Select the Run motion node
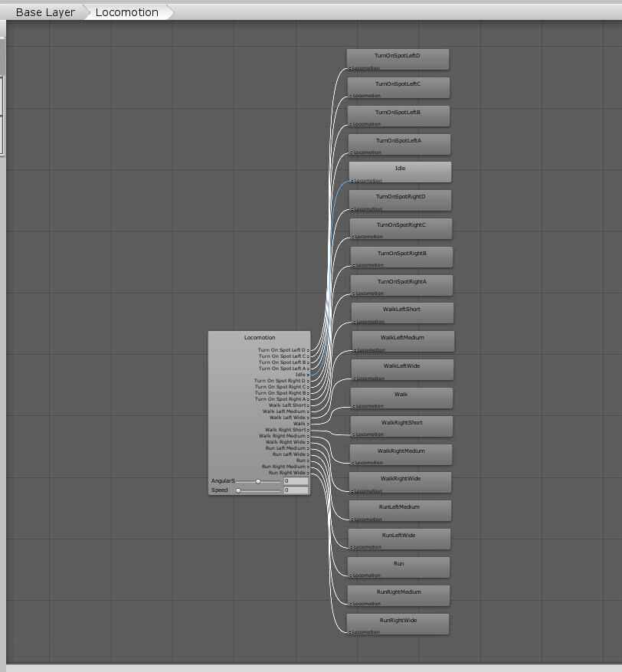 tap(398, 568)
